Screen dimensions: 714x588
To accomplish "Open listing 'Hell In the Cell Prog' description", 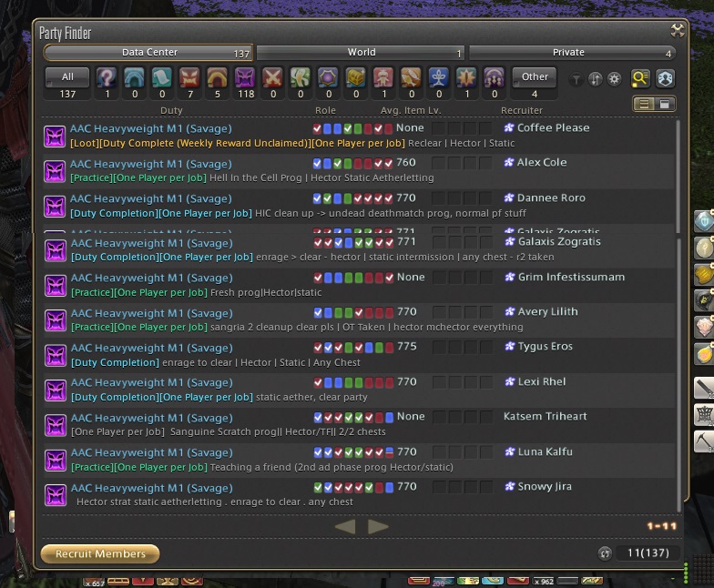I will coord(321,178).
